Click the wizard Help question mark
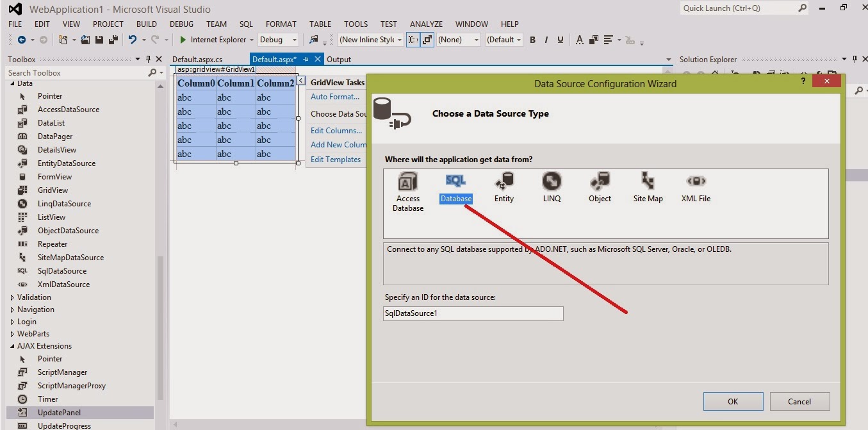Viewport: 868px width, 430px height. pos(804,81)
